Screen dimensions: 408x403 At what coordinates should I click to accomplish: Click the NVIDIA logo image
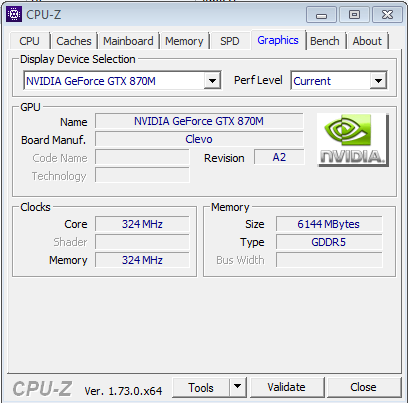(353, 140)
